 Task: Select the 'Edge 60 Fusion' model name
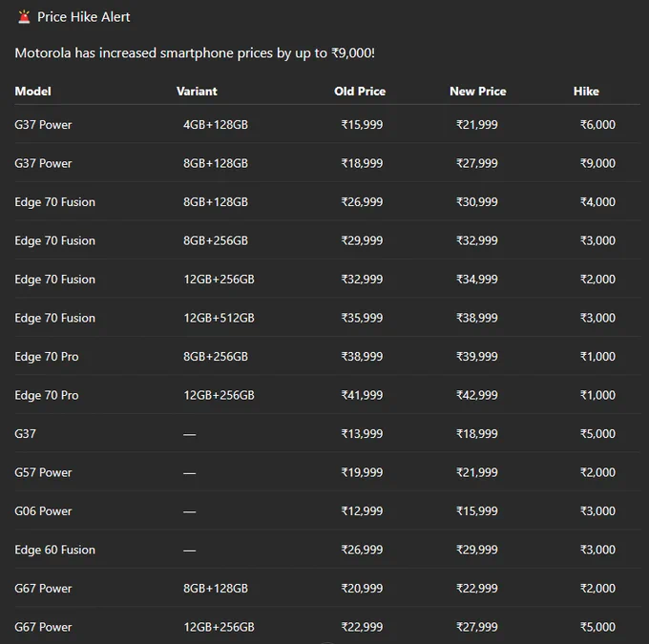pos(54,550)
